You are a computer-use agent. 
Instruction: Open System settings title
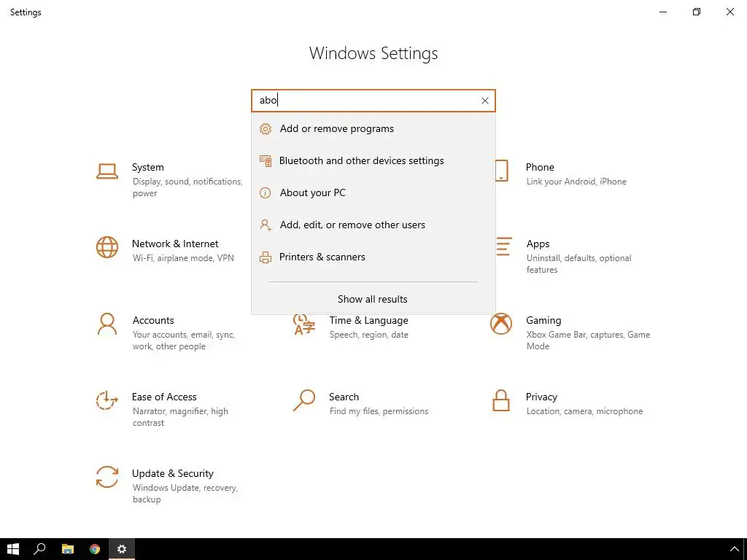point(147,167)
